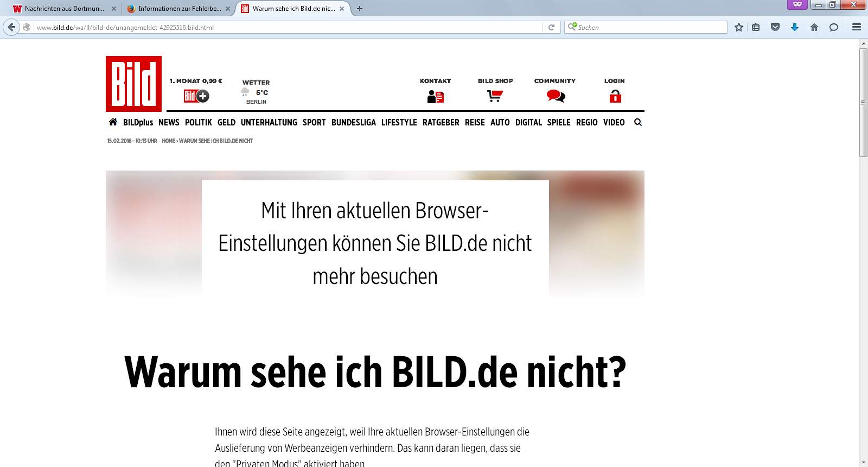Bookmark this page with the star icon
Image resolution: width=868 pixels, height=467 pixels.
[x=738, y=27]
